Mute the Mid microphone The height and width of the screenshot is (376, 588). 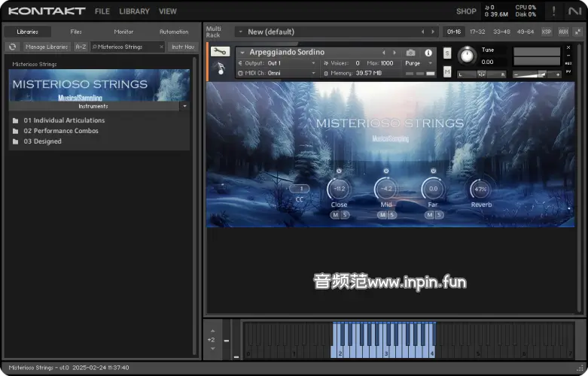pyautogui.click(x=382, y=215)
